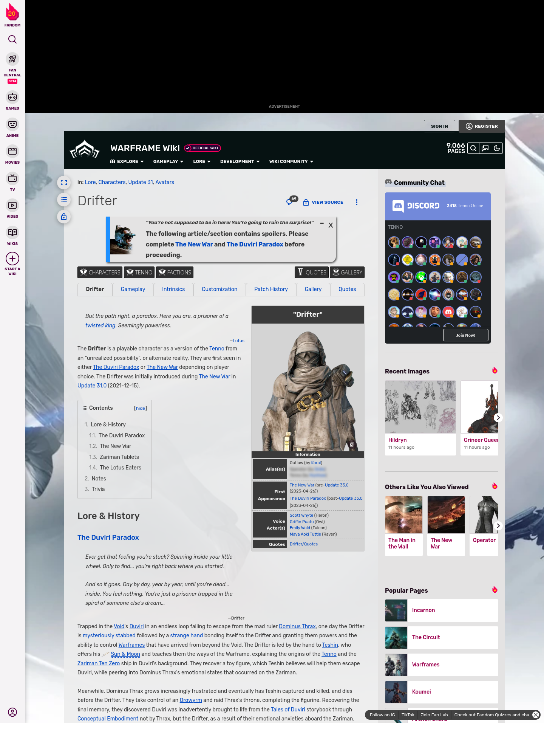
Task: Click View Source link
Action: [x=323, y=202]
